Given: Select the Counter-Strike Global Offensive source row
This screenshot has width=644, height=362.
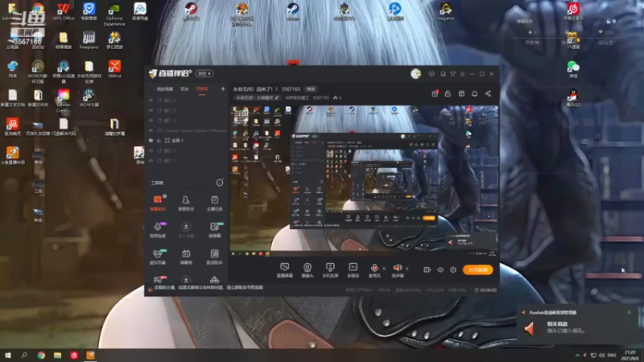Looking at the screenshot, I should click(188, 130).
